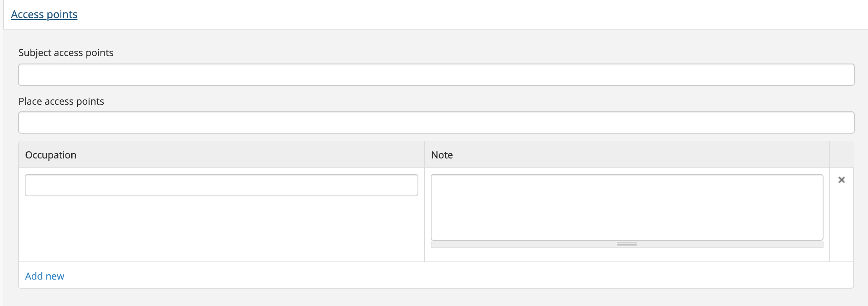
Task: Click the Place access points label
Action: (x=61, y=101)
